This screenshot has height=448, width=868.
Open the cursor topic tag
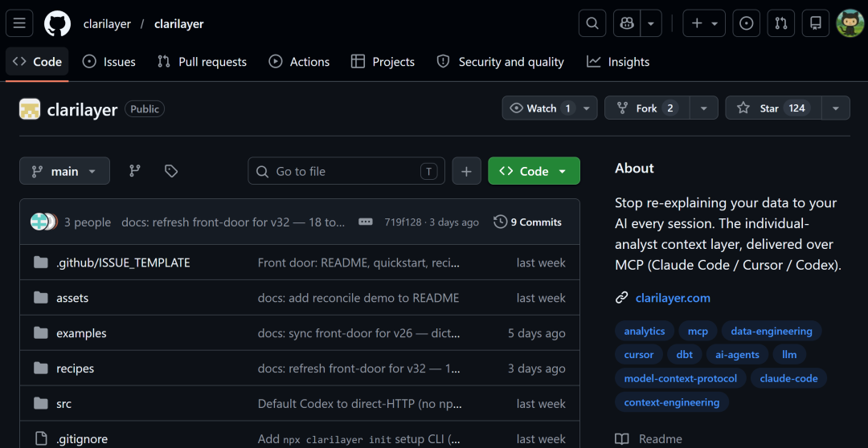pyautogui.click(x=639, y=355)
